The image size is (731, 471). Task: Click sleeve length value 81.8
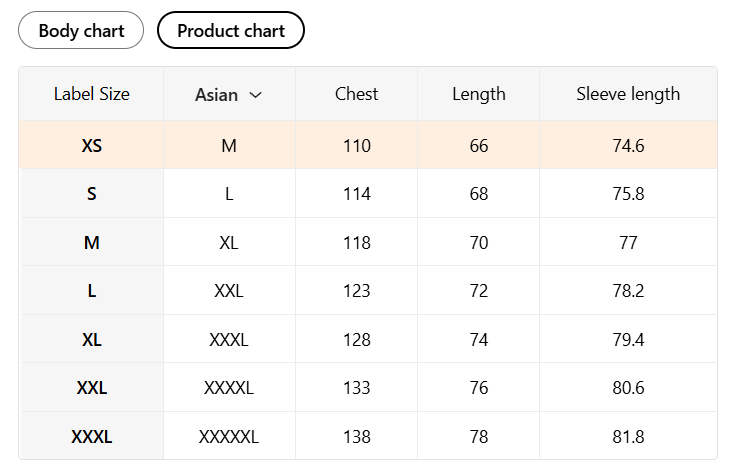pos(628,437)
